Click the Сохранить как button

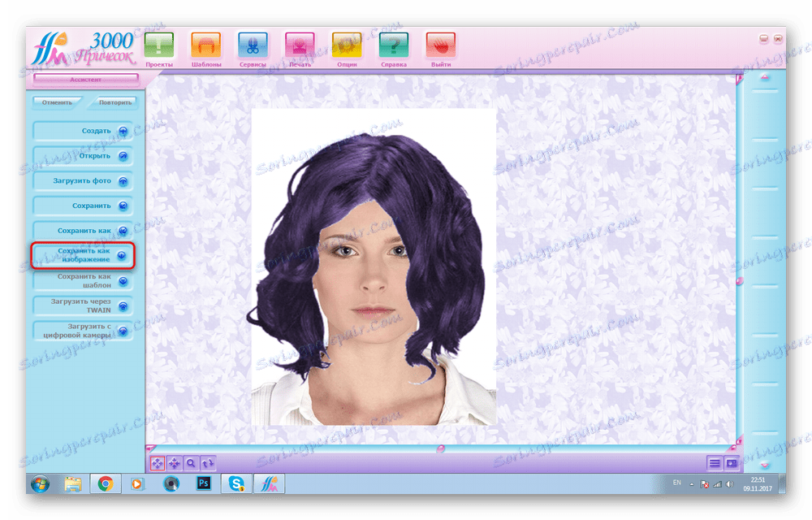(82, 231)
